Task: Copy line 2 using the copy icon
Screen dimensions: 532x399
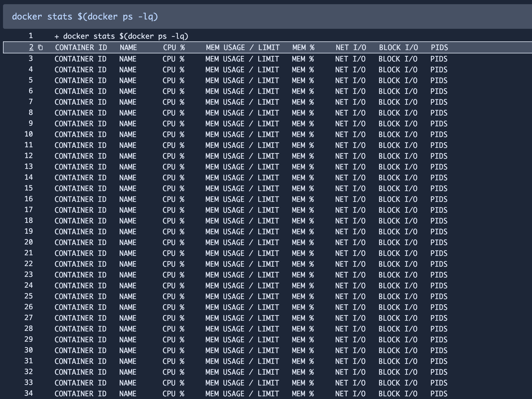Action: pos(40,47)
